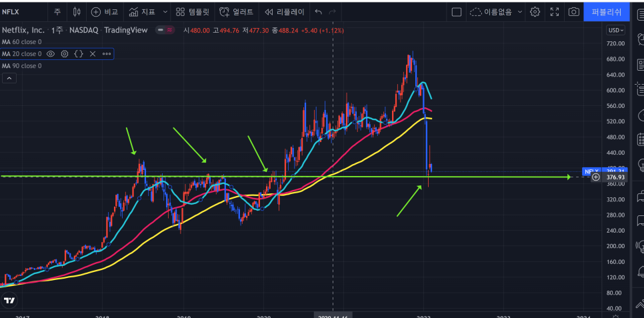The height and width of the screenshot is (318, 644).
Task: Create an alert with 얼러트
Action: pyautogui.click(x=236, y=12)
